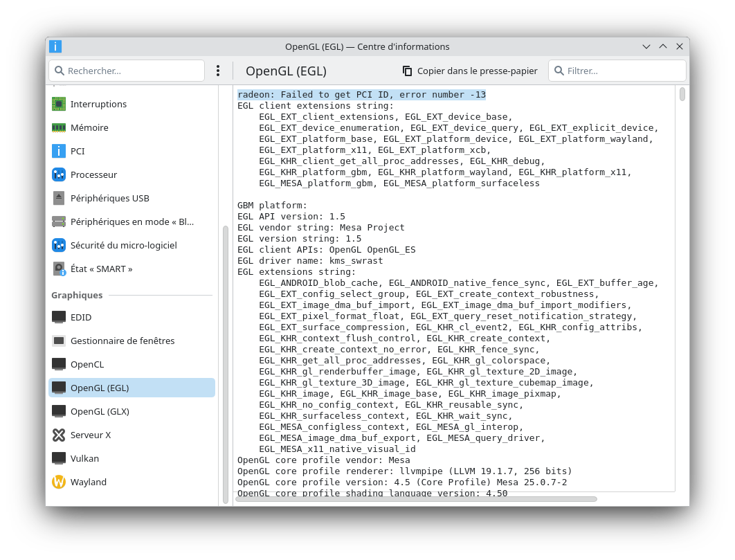Open the PCI information icon
735x560 pixels.
(x=59, y=151)
